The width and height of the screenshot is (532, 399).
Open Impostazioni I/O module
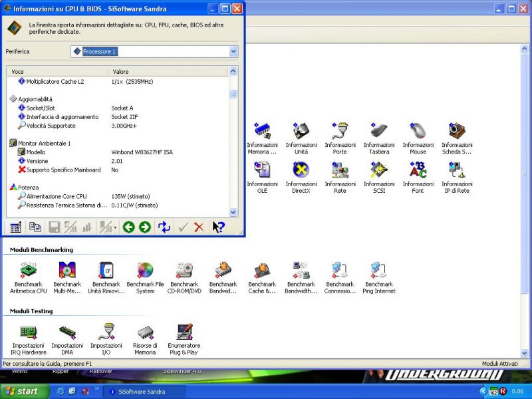(106, 339)
